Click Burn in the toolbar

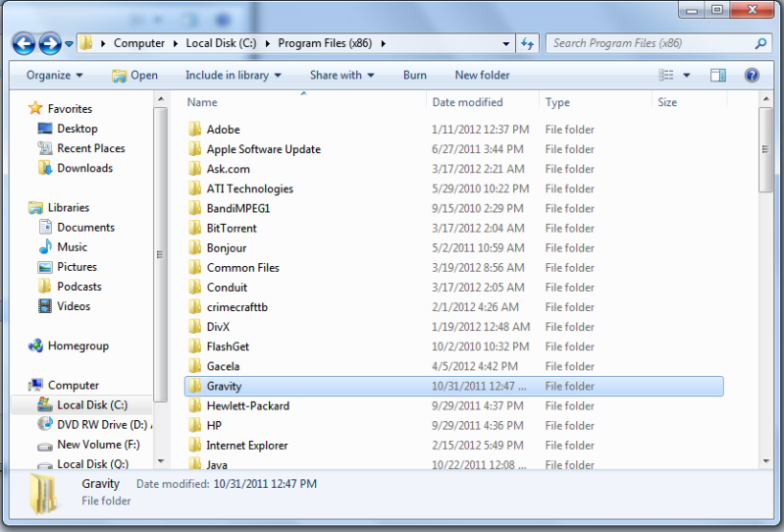414,75
